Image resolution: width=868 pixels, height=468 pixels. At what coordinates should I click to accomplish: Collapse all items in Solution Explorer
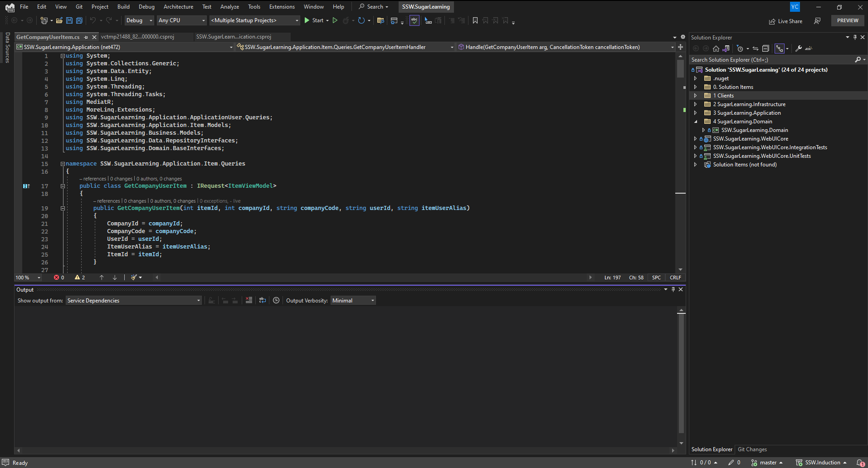click(x=766, y=49)
